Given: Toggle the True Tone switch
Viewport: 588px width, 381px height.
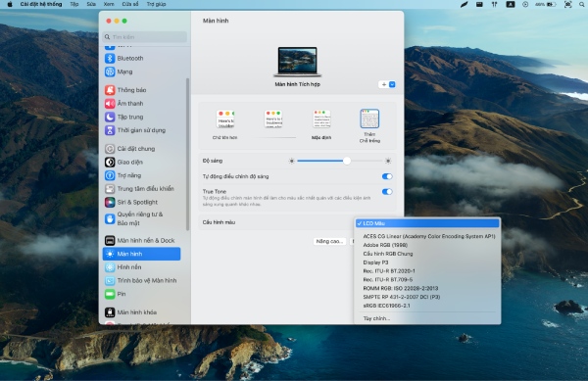Looking at the screenshot, I should click(387, 192).
